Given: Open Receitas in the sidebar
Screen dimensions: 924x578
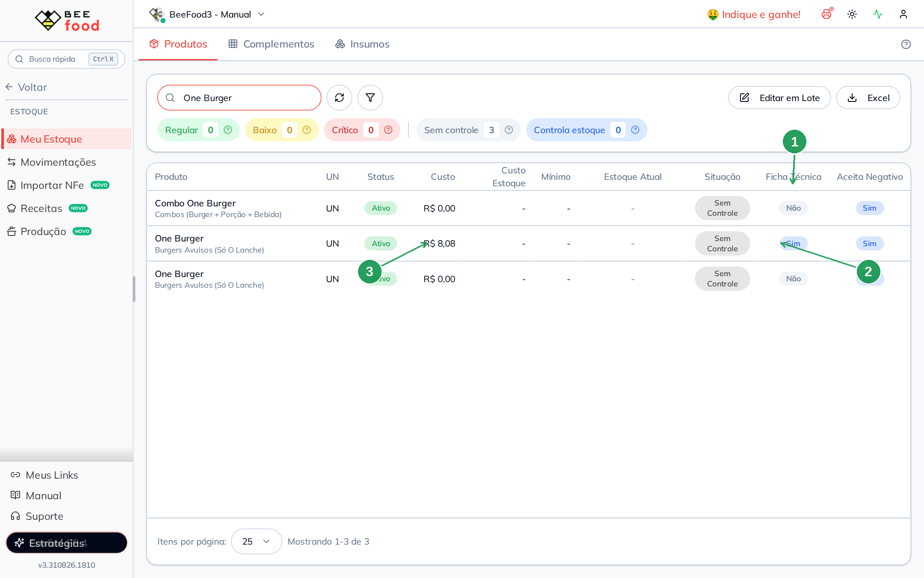Looking at the screenshot, I should 67,208.
